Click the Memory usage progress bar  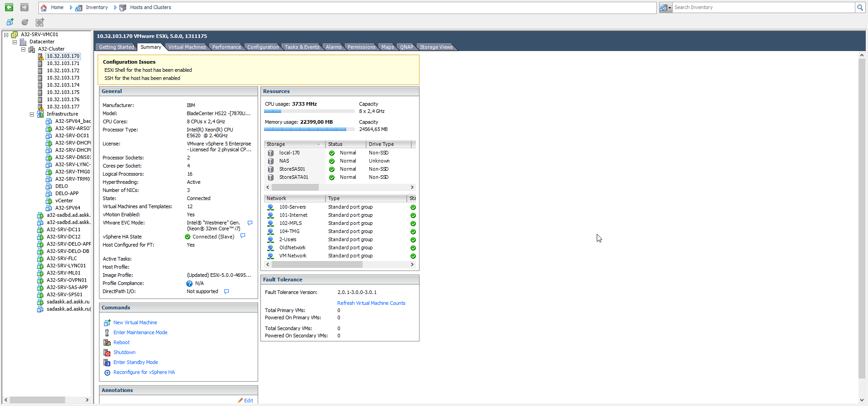pyautogui.click(x=309, y=129)
